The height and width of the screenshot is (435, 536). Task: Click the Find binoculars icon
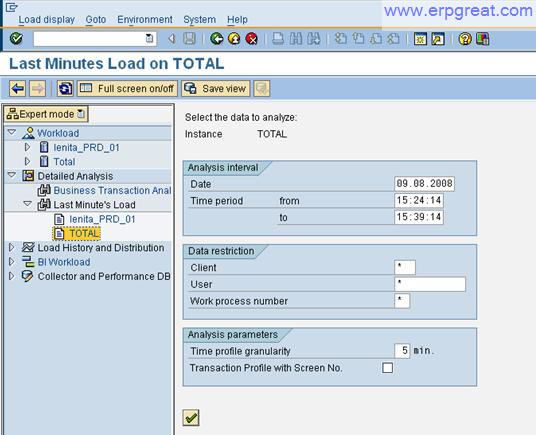coord(296,39)
